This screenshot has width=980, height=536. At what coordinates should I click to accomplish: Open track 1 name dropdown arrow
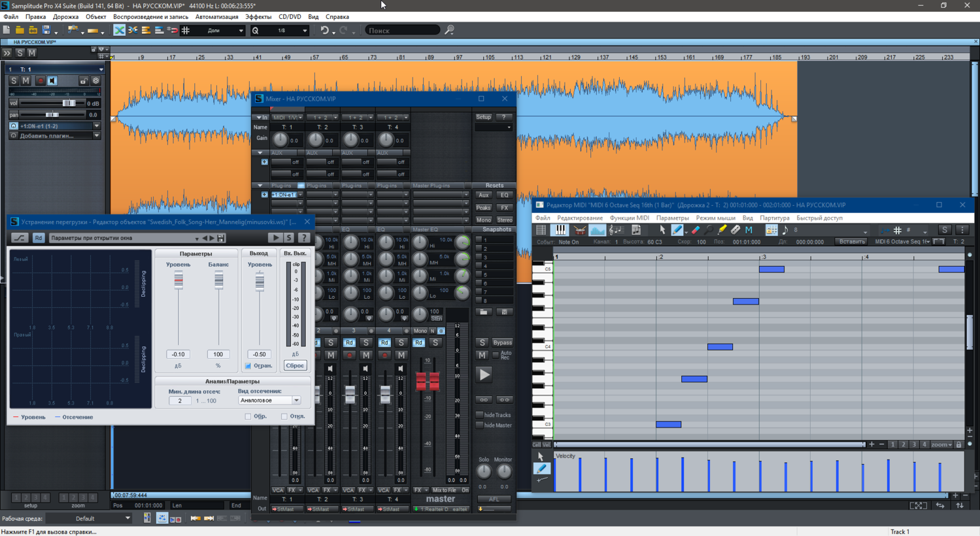tap(101, 69)
